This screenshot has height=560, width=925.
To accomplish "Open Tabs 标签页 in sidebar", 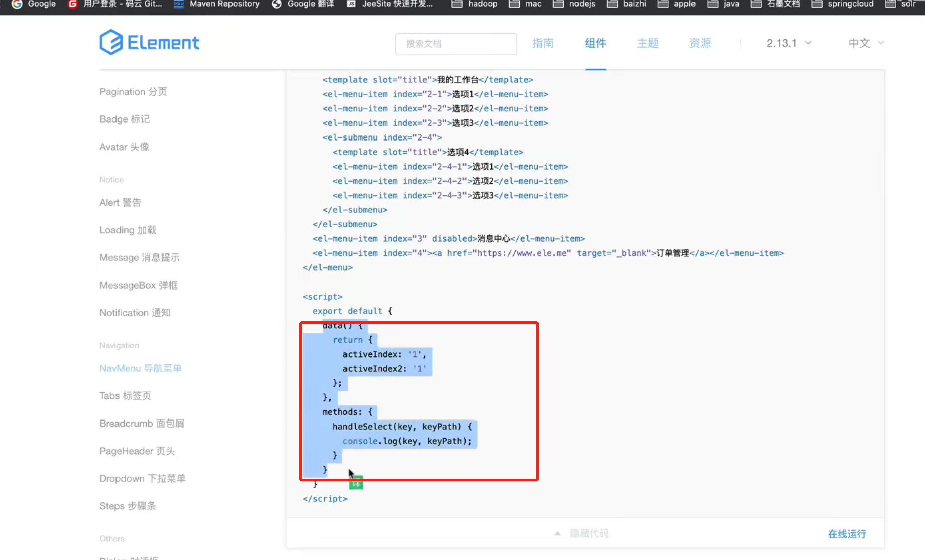I will 125,396.
